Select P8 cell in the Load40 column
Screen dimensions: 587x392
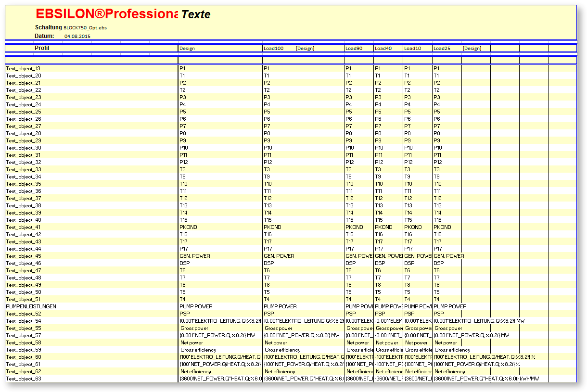[x=378, y=133]
